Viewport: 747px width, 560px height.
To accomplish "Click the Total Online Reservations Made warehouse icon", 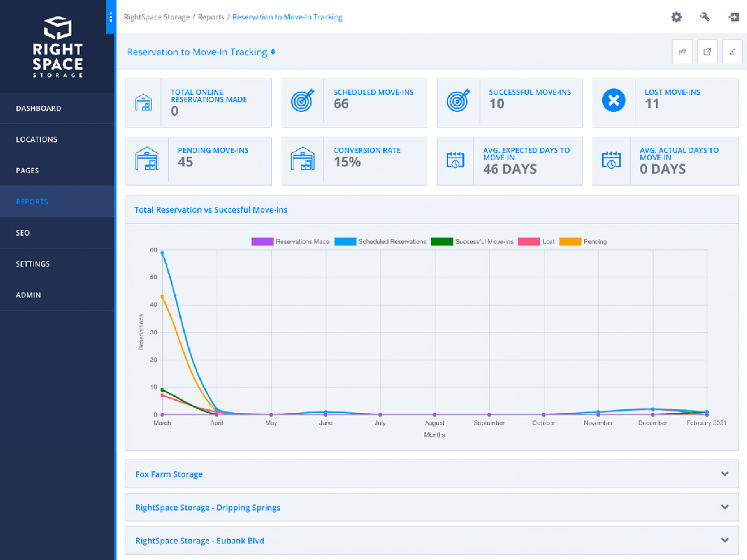I will [143, 102].
